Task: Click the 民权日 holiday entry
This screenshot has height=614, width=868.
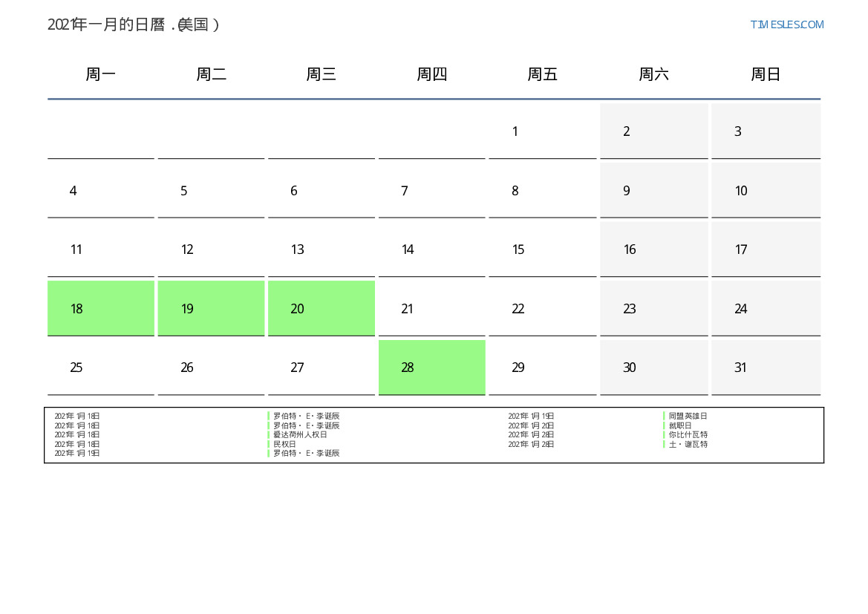Action: point(284,444)
